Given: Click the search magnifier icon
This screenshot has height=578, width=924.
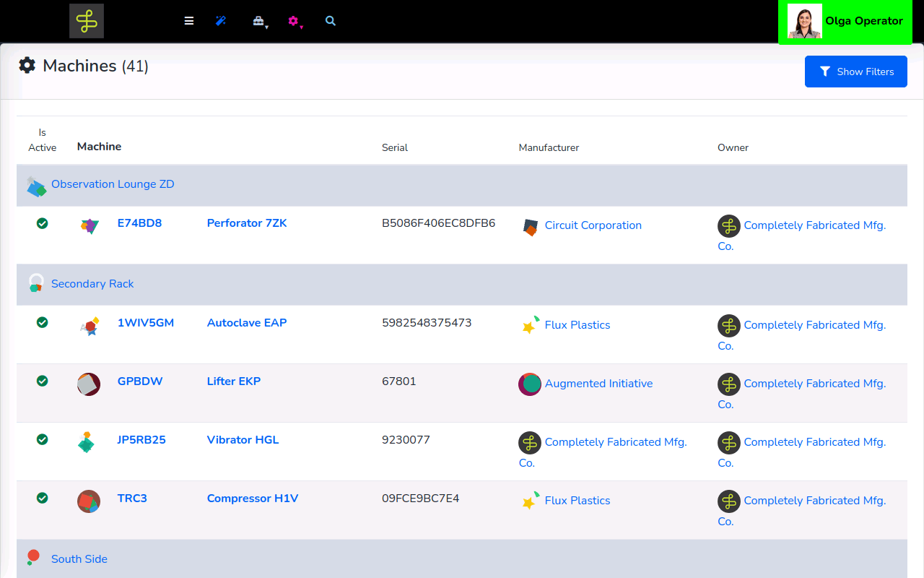Looking at the screenshot, I should point(331,21).
